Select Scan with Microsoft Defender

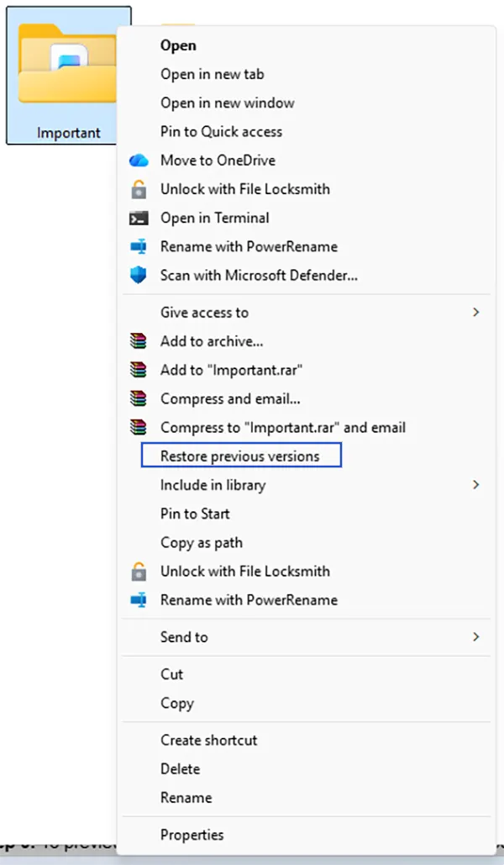point(259,275)
